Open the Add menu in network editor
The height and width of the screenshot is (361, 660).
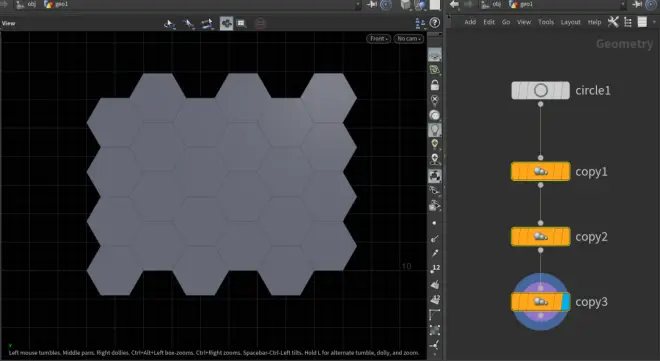(470, 22)
